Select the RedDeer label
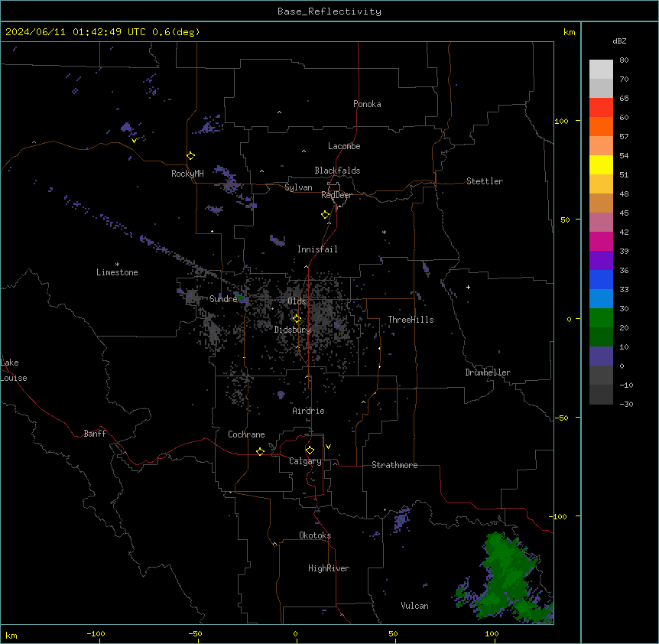Viewport: 659px width, 644px height. [336, 195]
